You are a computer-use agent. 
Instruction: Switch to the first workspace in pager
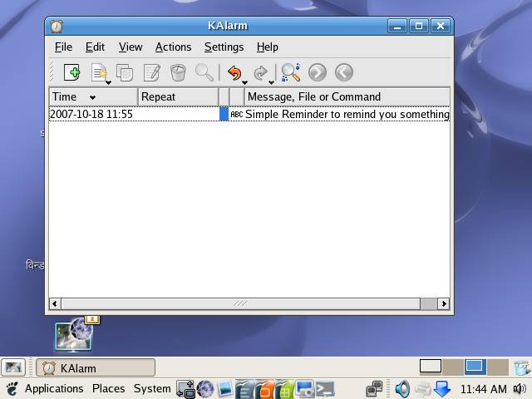(430, 367)
